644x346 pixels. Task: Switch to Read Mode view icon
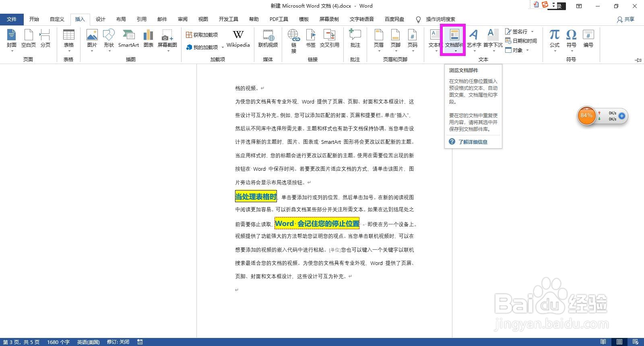tap(603, 342)
